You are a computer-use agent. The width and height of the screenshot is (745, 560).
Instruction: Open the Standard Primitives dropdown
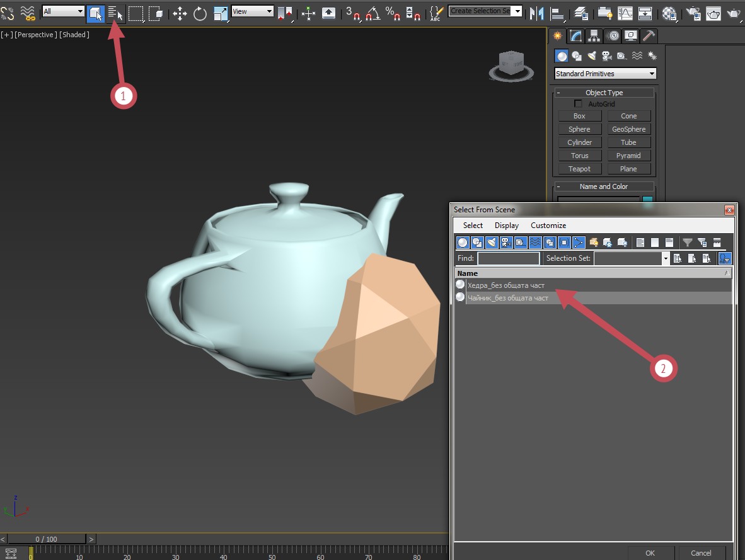605,74
